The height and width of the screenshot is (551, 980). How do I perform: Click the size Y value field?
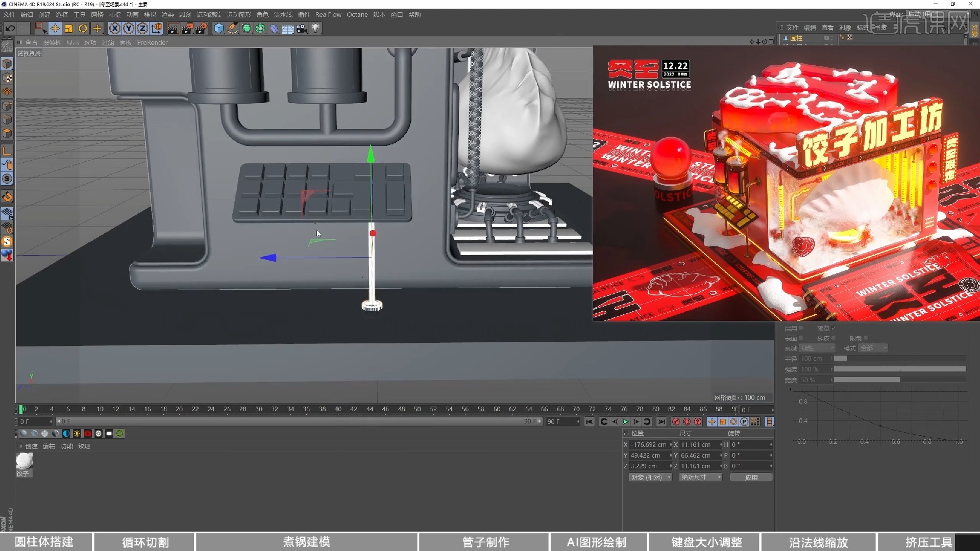point(700,456)
